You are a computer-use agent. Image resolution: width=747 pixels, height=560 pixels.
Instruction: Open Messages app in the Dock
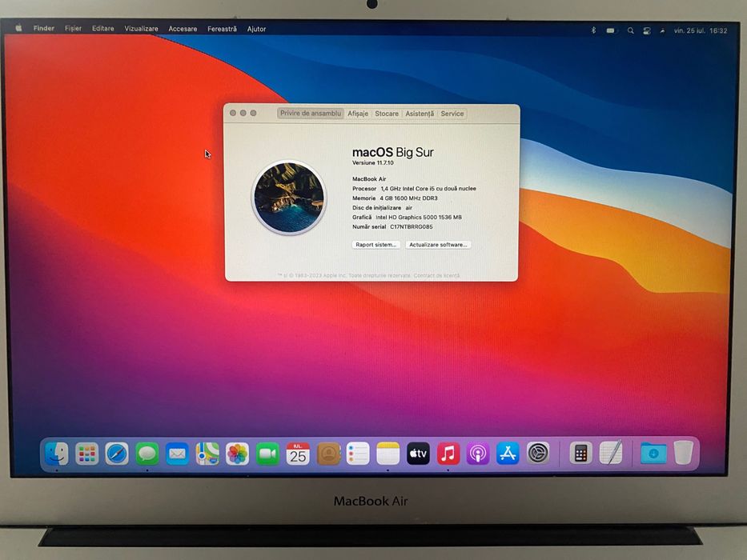(x=147, y=454)
